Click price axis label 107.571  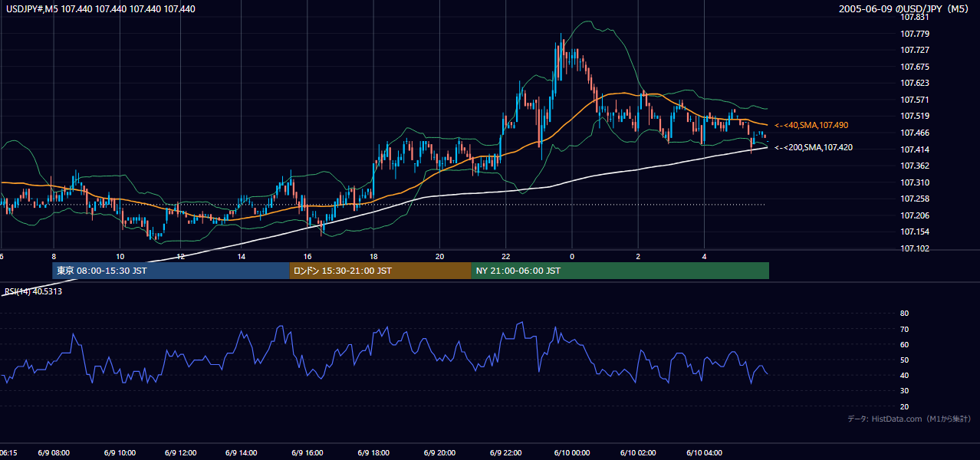[x=915, y=100]
